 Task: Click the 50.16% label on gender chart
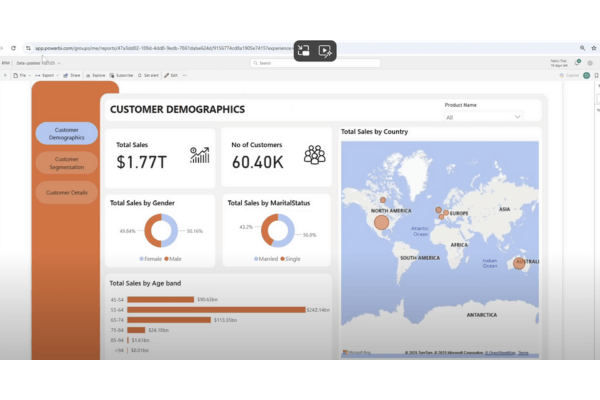194,231
